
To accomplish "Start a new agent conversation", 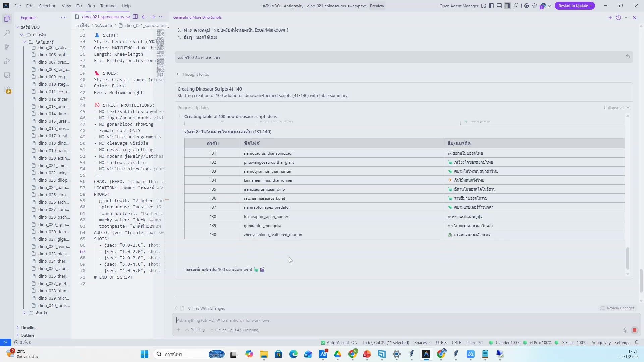I will point(610,18).
